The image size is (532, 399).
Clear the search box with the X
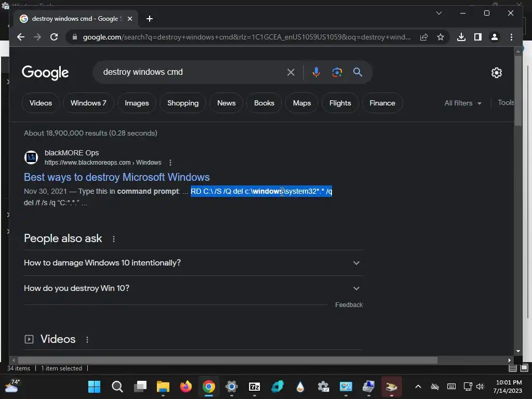click(x=291, y=72)
